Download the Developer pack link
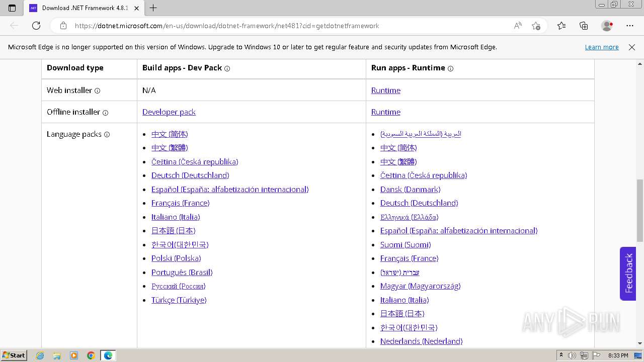Screen dimensions: 644x362 (x=169, y=112)
